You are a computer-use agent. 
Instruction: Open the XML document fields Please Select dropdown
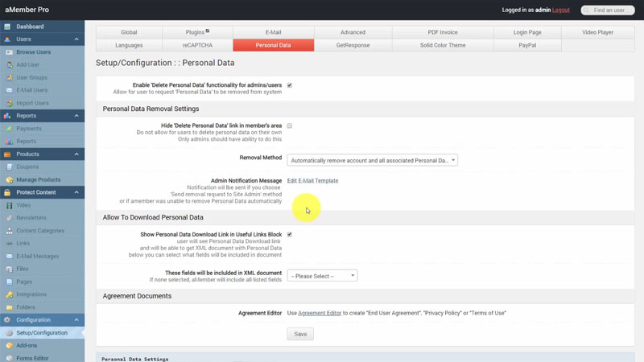[x=322, y=276]
